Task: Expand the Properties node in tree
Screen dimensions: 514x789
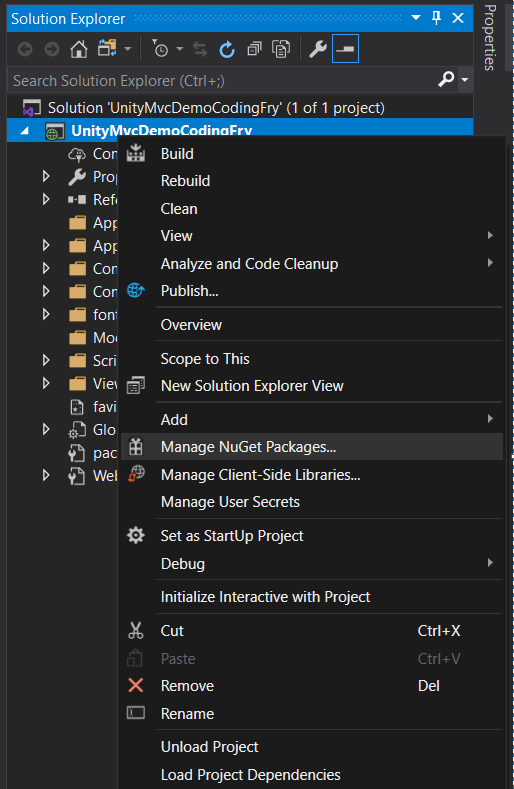Action: 46,176
